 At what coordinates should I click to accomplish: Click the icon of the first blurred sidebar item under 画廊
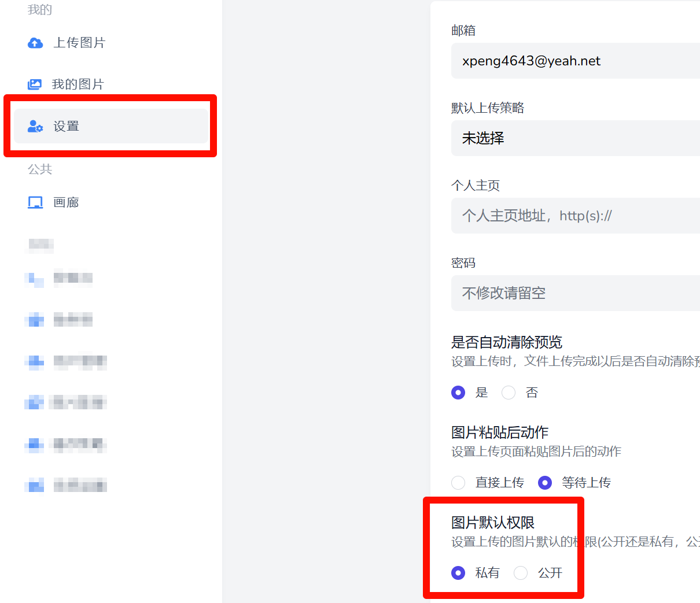tap(35, 279)
